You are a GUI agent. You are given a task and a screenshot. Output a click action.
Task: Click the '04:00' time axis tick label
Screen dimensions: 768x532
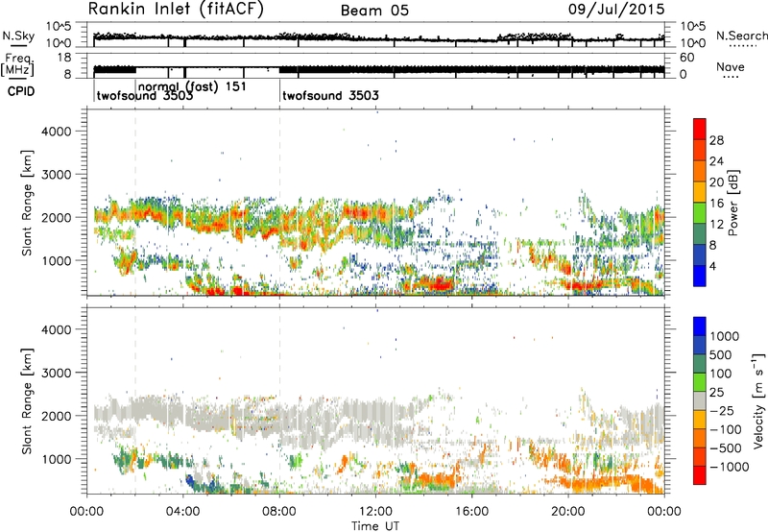[x=182, y=512]
